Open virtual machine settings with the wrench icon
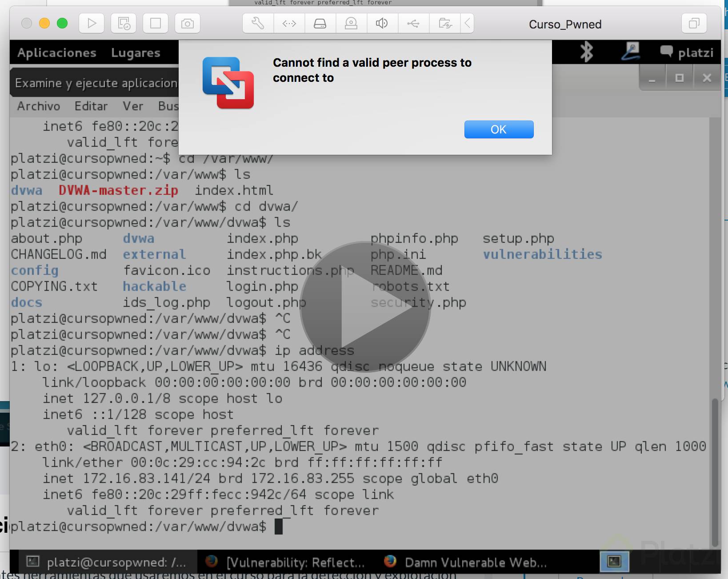 click(x=257, y=23)
